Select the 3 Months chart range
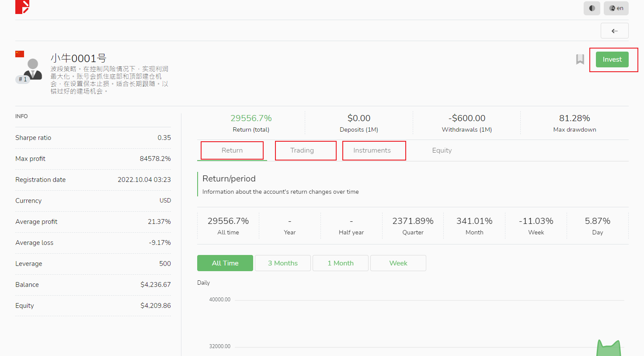The image size is (644, 356). [x=282, y=263]
